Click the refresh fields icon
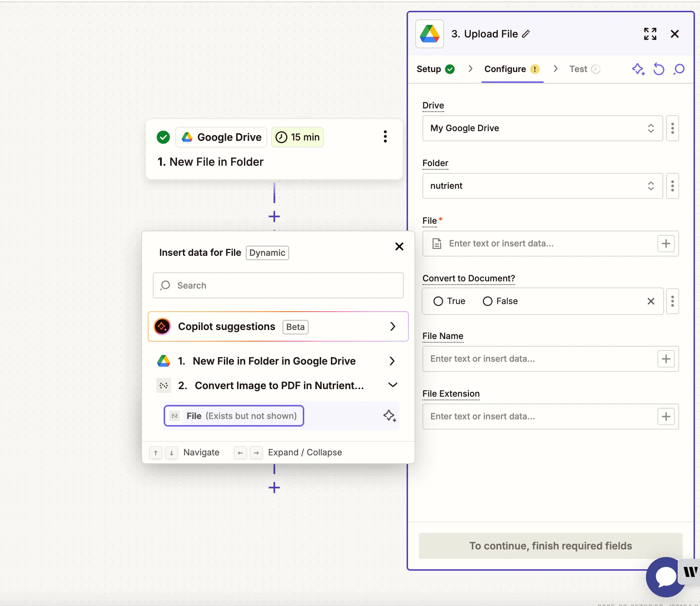700x606 pixels. (x=659, y=69)
